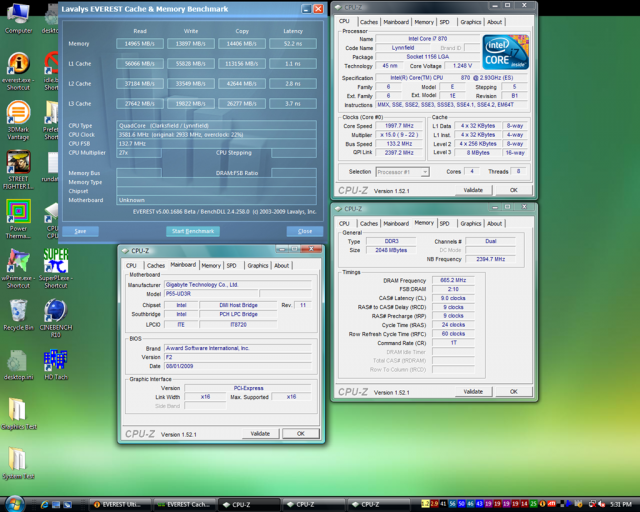
Task: Click the Motherboard Unknown field in EVEREST
Action: [216, 200]
